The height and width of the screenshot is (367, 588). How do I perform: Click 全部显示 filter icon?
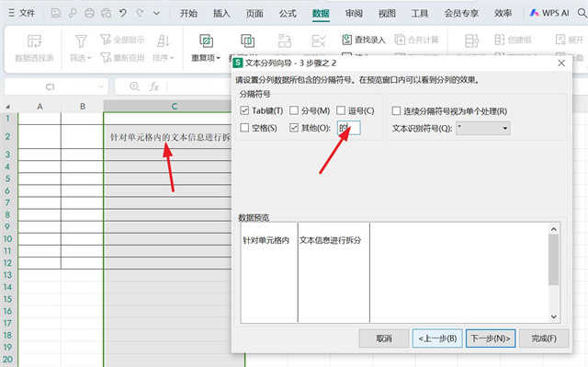106,40
